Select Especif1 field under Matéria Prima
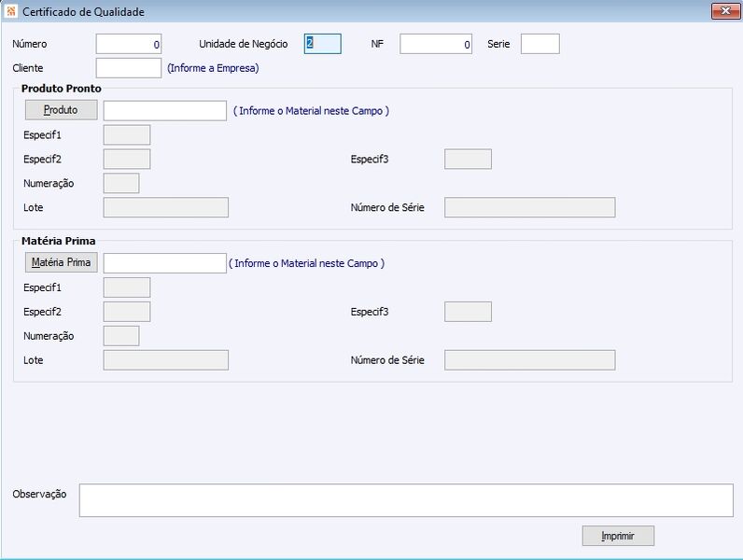Screen dimensions: 743x560 (x=127, y=287)
